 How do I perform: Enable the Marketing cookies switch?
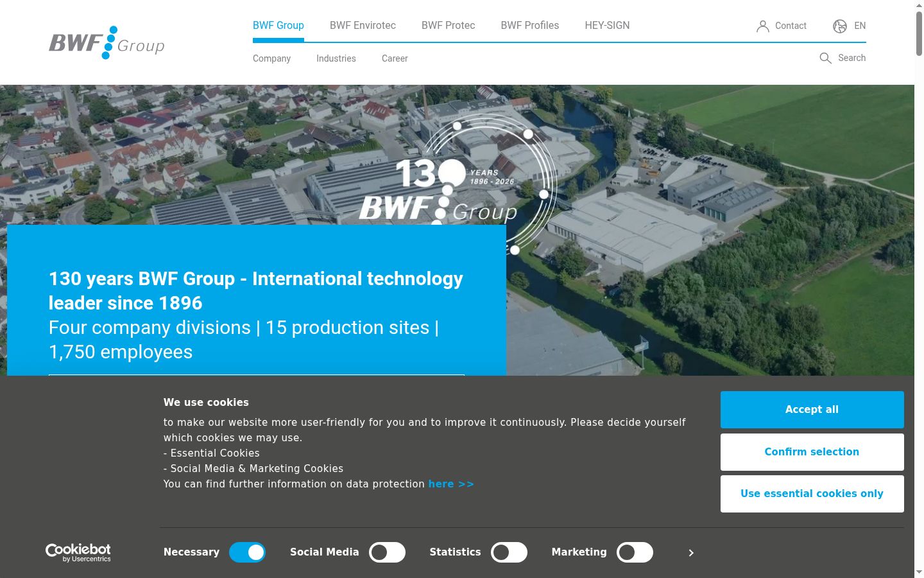[635, 552]
